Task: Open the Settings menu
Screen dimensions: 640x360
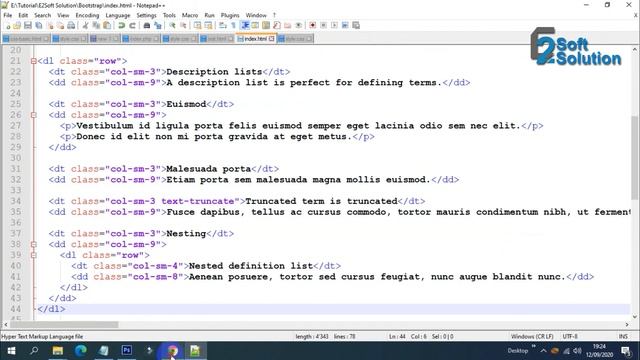Action: [x=146, y=15]
